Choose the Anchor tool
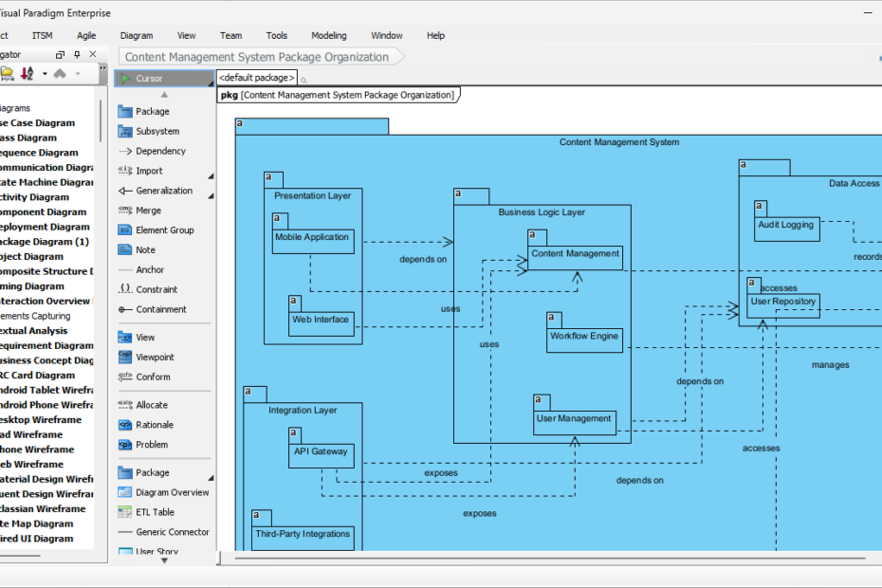The image size is (882, 588). tap(152, 269)
